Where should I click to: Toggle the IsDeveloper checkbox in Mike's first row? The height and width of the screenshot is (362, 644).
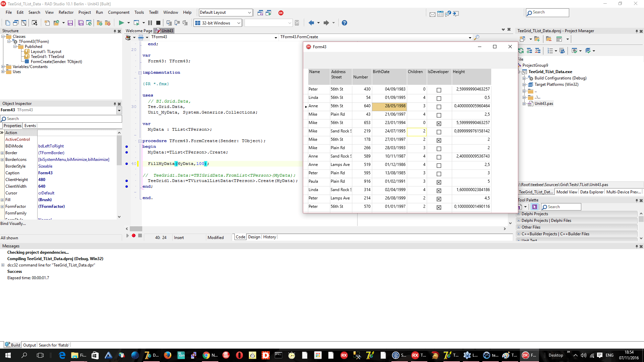[x=439, y=115]
